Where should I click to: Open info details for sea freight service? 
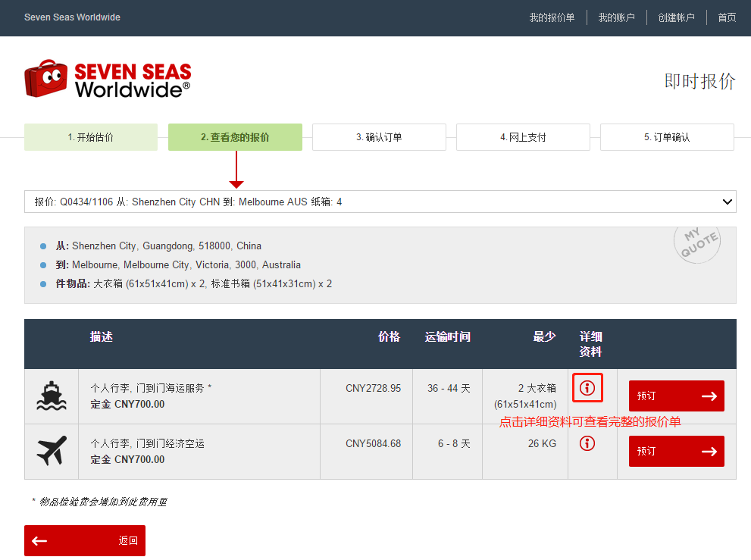click(587, 387)
